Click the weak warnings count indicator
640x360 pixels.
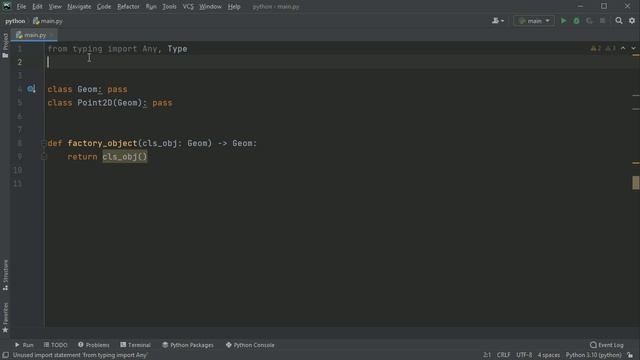(610, 49)
